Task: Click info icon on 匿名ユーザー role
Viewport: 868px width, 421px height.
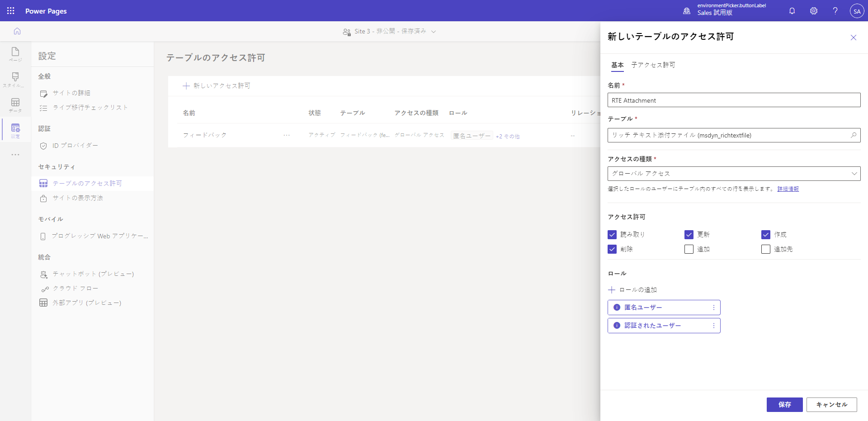Action: [x=617, y=307]
